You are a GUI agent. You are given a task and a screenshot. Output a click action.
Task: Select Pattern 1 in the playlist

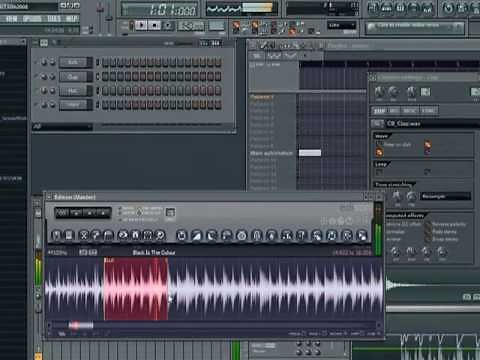point(261,97)
